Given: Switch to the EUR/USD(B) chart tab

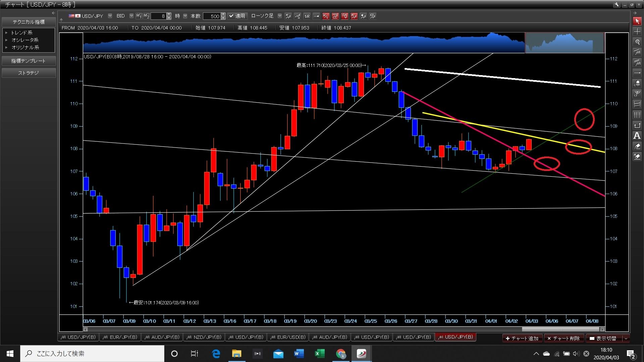Looking at the screenshot, I should 288,337.
